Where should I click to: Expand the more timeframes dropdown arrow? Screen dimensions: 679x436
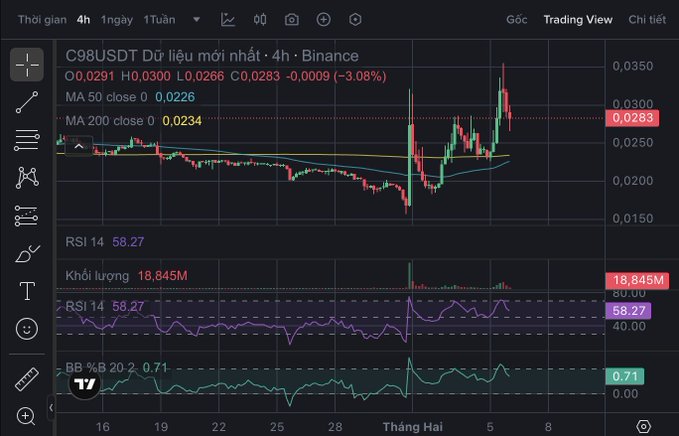point(196,19)
